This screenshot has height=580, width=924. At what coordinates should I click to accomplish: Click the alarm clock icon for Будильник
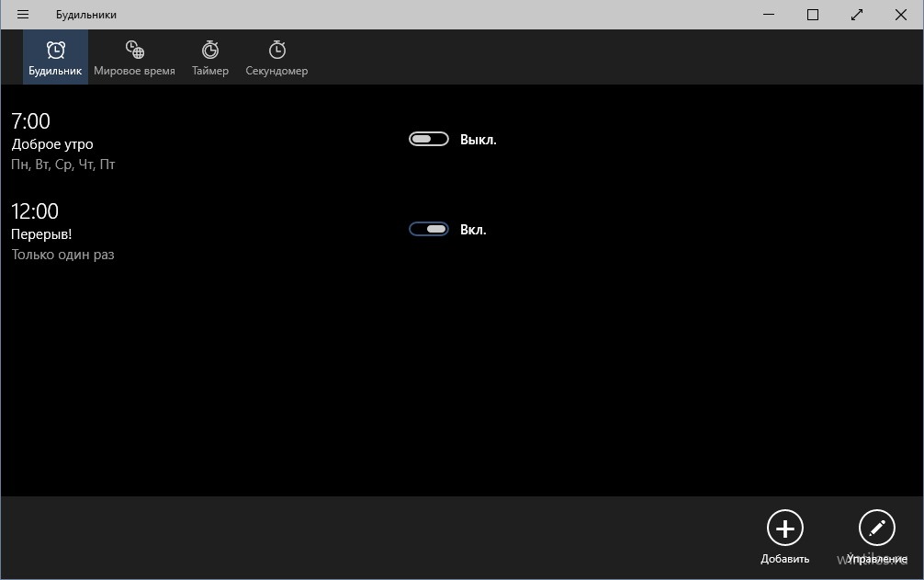click(x=56, y=50)
